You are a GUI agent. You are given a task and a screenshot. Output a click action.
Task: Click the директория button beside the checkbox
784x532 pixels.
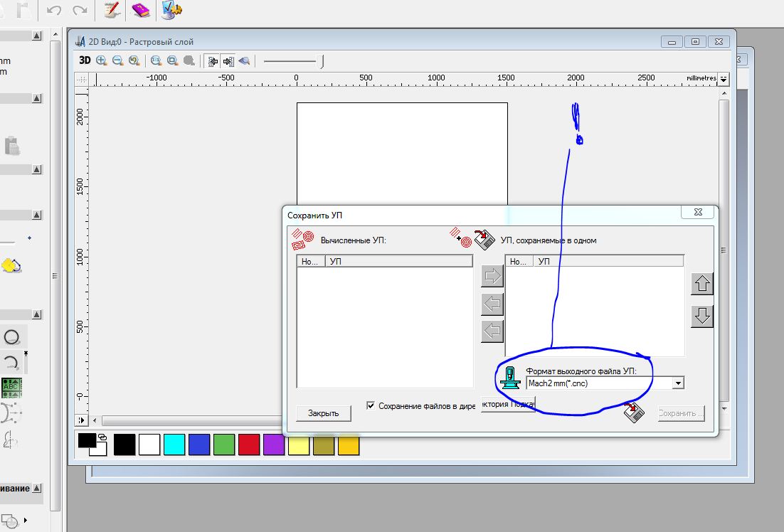click(x=508, y=404)
